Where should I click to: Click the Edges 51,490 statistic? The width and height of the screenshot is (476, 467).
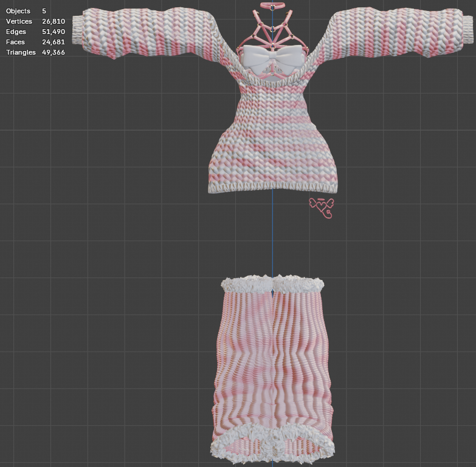[x=35, y=32]
